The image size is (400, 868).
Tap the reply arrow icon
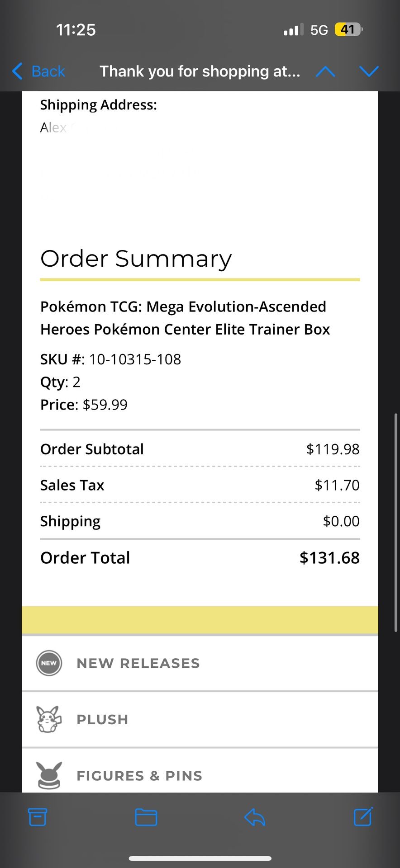click(254, 817)
